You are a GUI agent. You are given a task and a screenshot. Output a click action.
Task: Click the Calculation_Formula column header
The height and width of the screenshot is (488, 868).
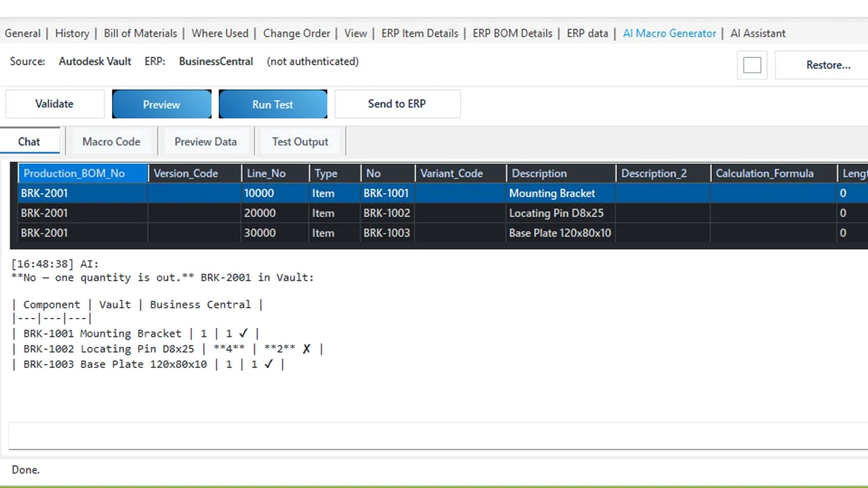pyautogui.click(x=774, y=174)
